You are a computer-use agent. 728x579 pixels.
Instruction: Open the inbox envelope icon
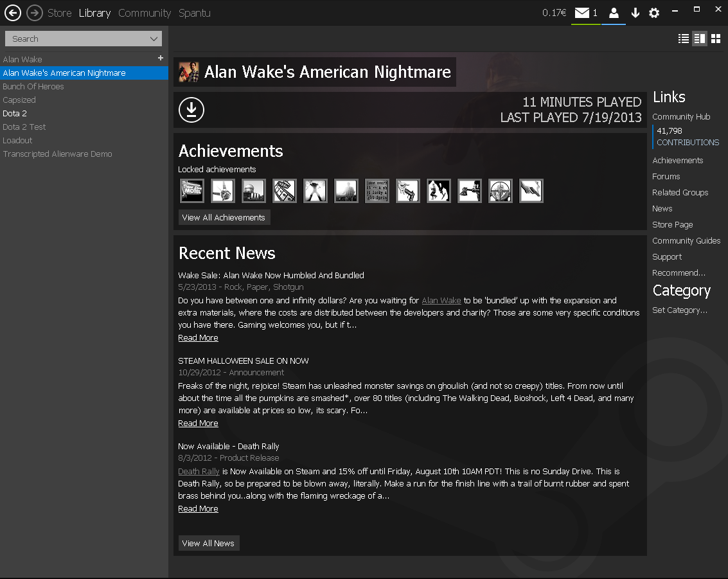click(582, 13)
